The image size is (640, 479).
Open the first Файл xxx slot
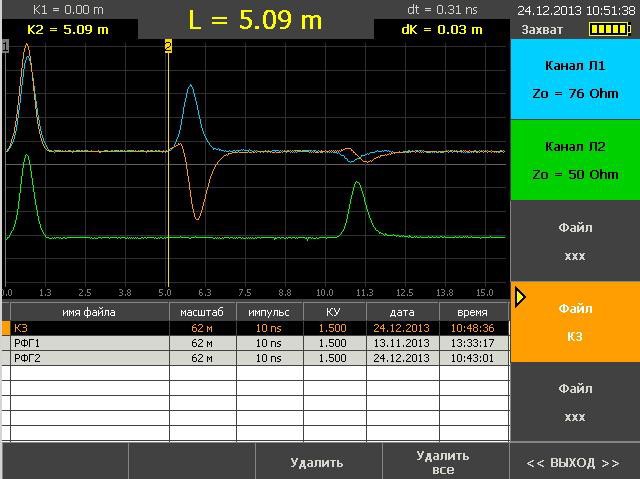tap(575, 241)
